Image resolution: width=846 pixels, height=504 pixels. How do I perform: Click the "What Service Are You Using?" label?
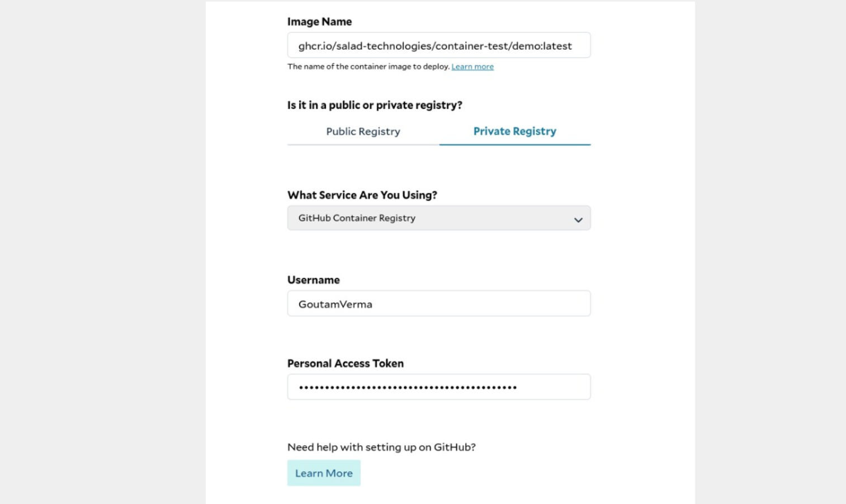(x=362, y=195)
